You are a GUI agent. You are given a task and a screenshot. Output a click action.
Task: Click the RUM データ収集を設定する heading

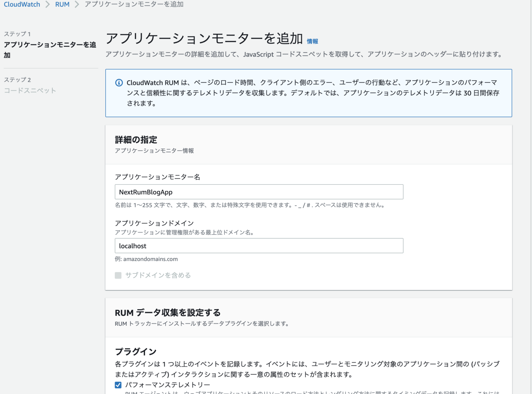point(167,312)
